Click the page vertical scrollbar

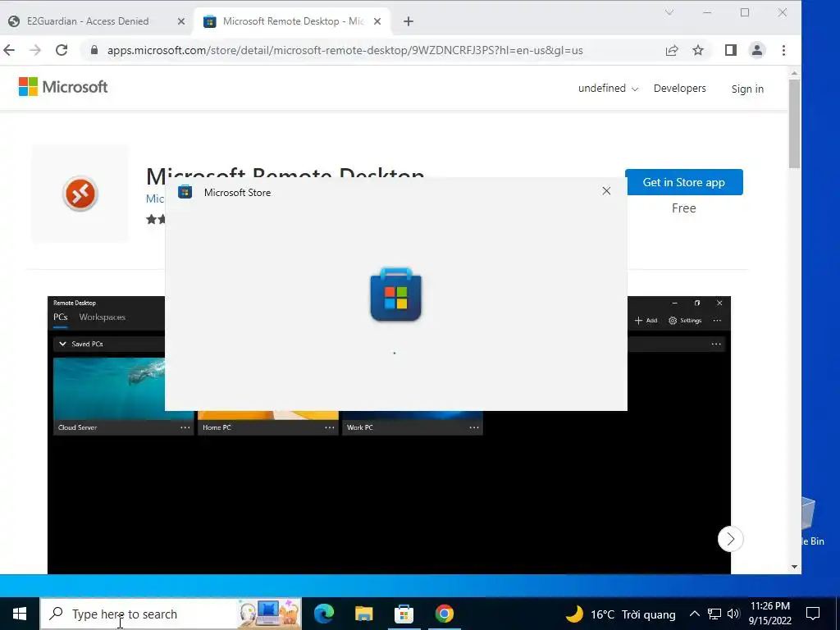pyautogui.click(x=794, y=123)
